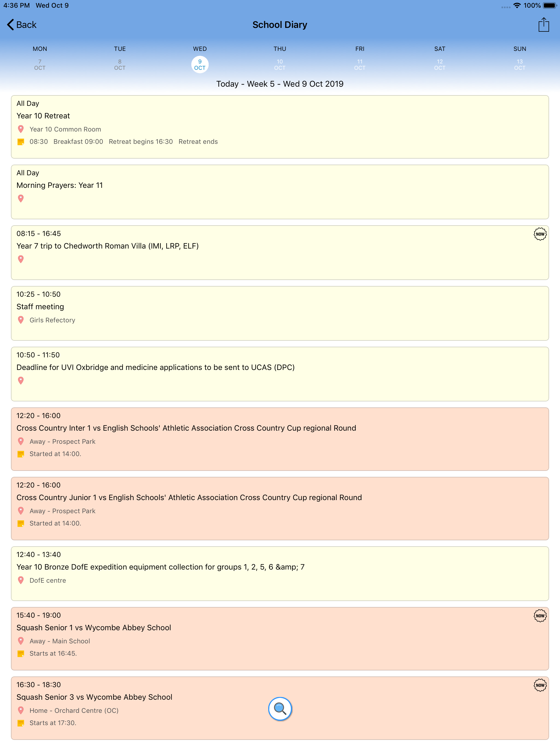Tap location pin for DofE centre

(21, 580)
